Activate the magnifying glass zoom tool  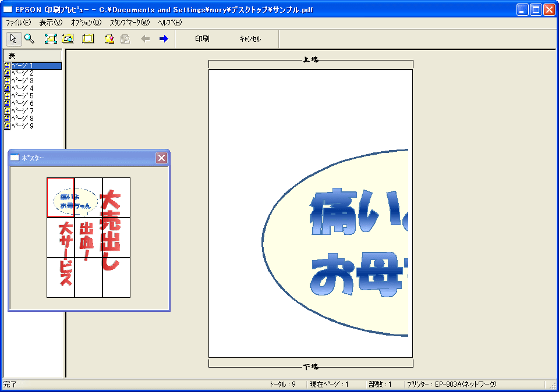pos(29,39)
